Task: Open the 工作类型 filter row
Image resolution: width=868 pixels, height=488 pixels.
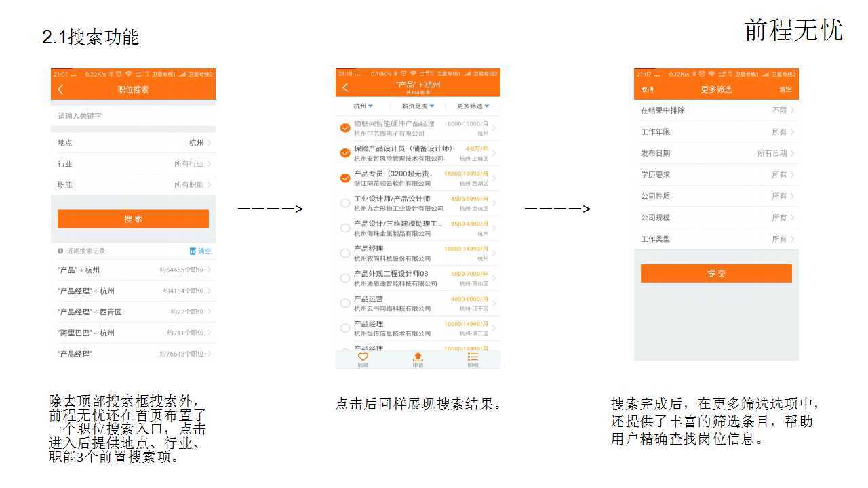Action: pyautogui.click(x=716, y=239)
